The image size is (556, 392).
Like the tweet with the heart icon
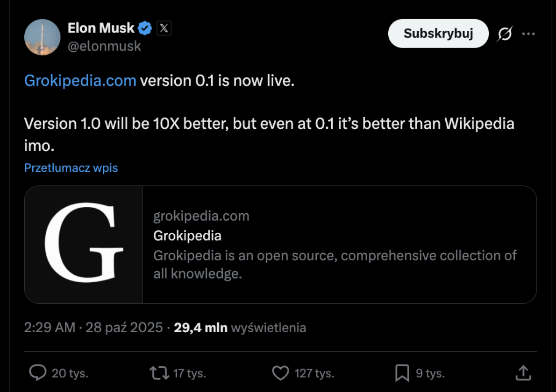pyautogui.click(x=280, y=372)
